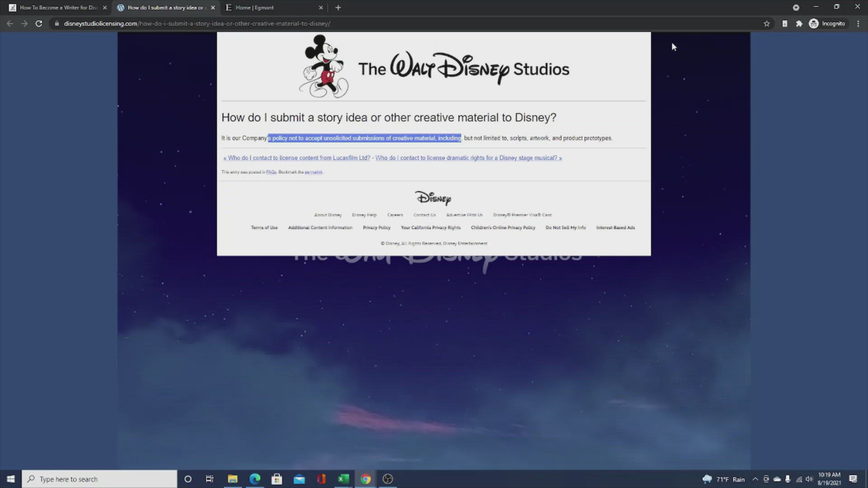Screen dimensions: 868x488
Task: Open Disney Premier Visa Card link
Action: coord(523,215)
